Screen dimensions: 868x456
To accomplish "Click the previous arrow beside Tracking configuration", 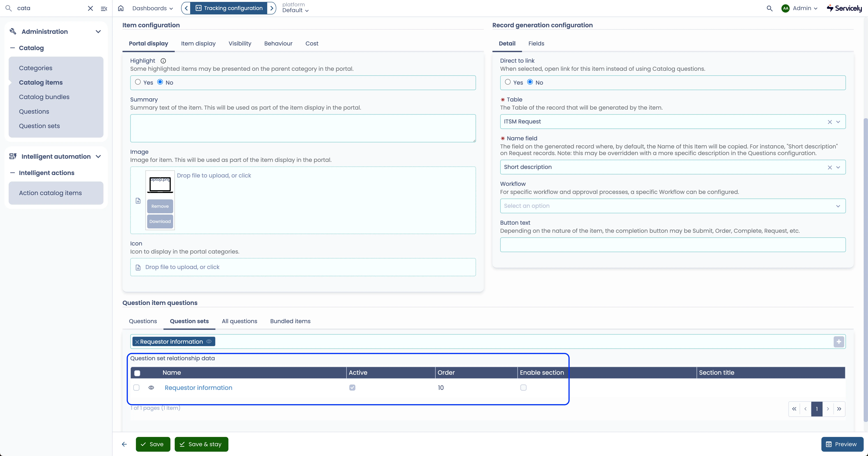I will tap(186, 8).
